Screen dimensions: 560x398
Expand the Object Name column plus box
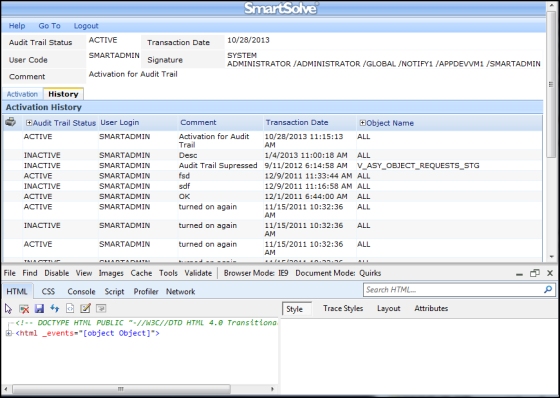click(362, 123)
